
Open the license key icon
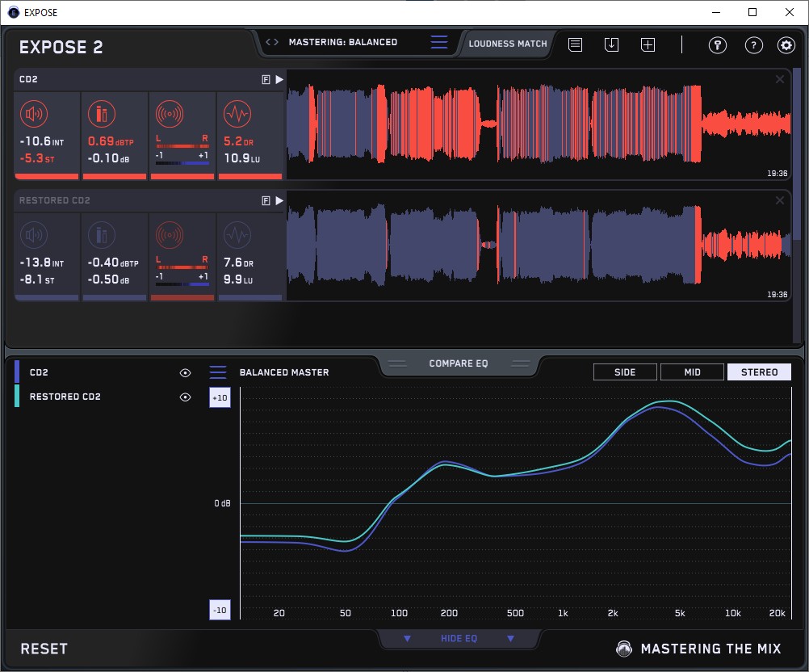point(717,45)
